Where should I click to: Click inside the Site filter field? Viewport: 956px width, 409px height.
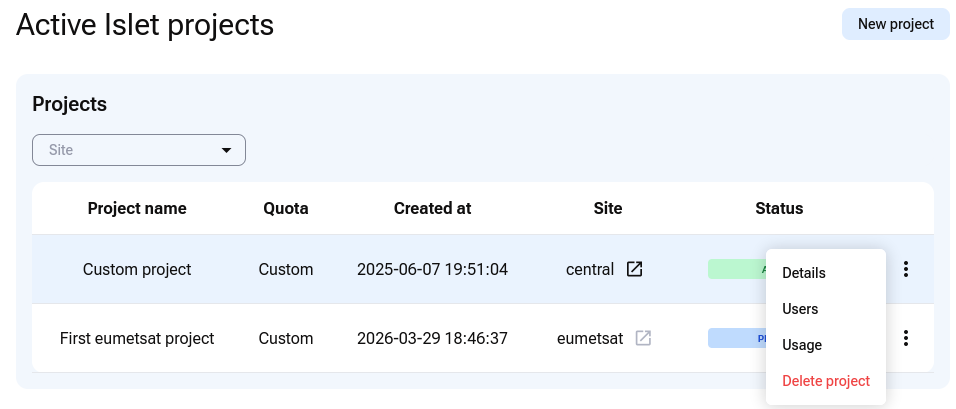pos(139,150)
